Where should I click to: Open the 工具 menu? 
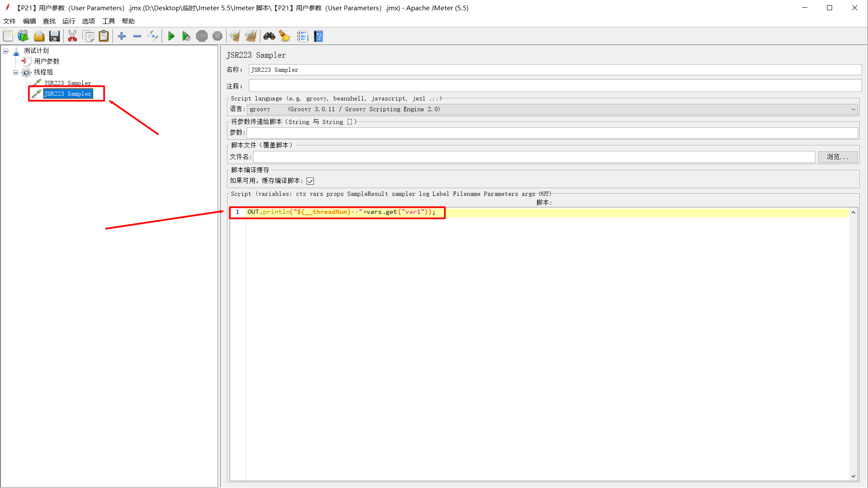(x=109, y=21)
